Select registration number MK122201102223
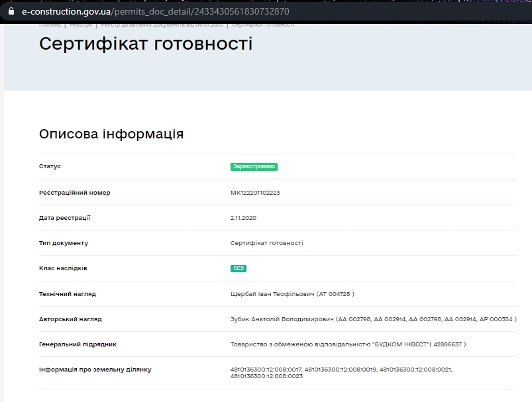The width and height of the screenshot is (532, 402). 255,193
